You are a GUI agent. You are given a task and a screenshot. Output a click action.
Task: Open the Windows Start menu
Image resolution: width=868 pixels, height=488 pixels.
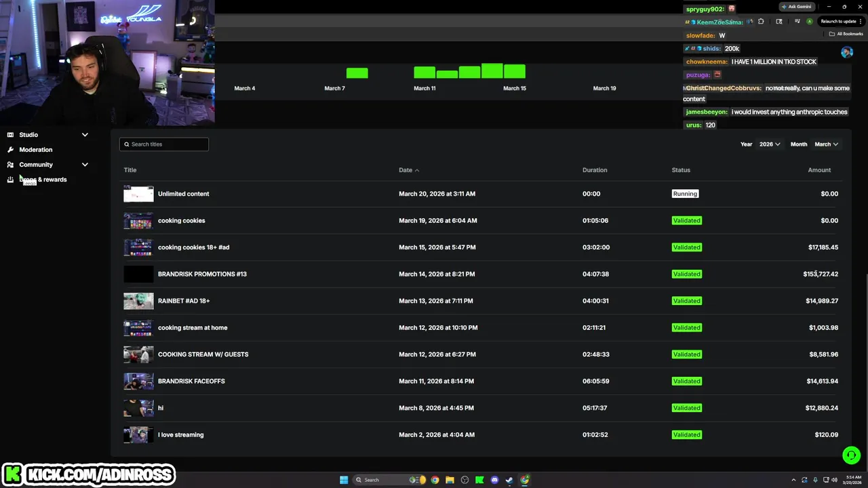pos(344,480)
